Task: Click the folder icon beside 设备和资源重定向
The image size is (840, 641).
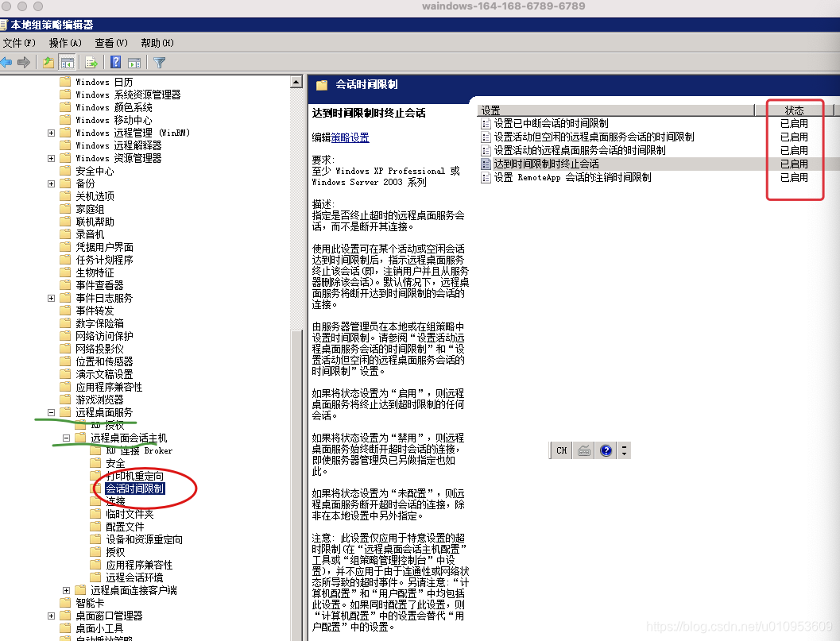Action: pyautogui.click(x=95, y=539)
